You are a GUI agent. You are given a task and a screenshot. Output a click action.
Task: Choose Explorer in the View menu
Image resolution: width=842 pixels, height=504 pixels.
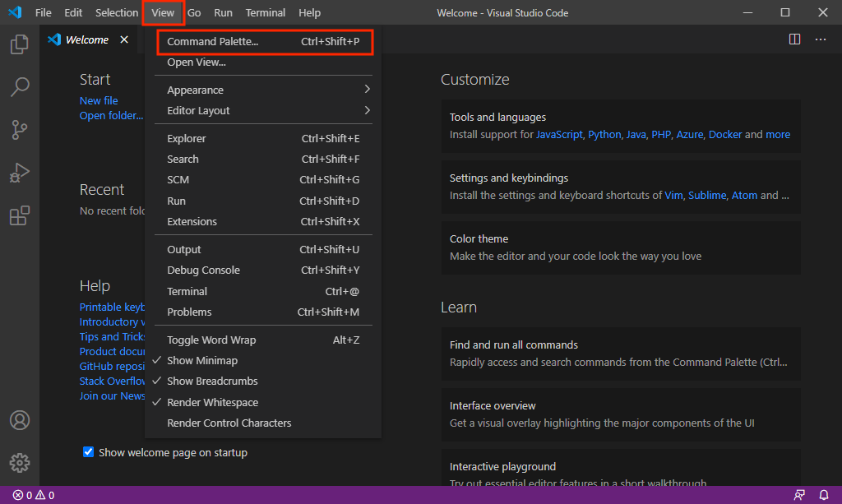pos(263,138)
